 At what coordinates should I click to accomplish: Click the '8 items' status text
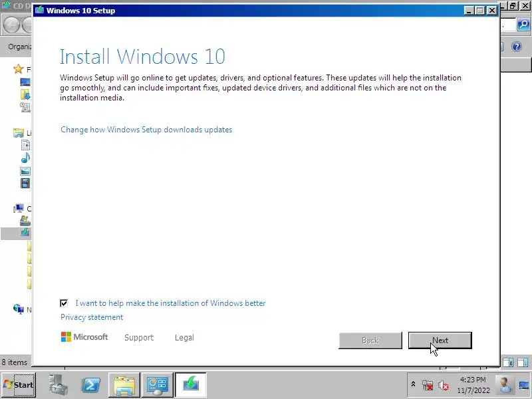14,362
